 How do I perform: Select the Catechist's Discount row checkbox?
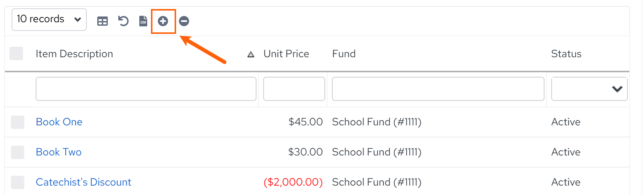(x=18, y=182)
